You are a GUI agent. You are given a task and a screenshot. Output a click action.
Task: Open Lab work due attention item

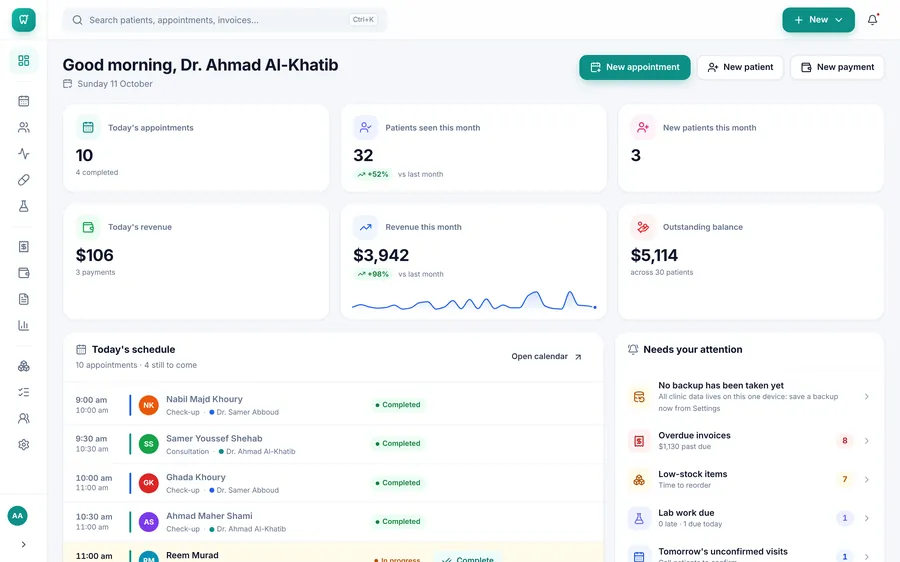(750, 518)
